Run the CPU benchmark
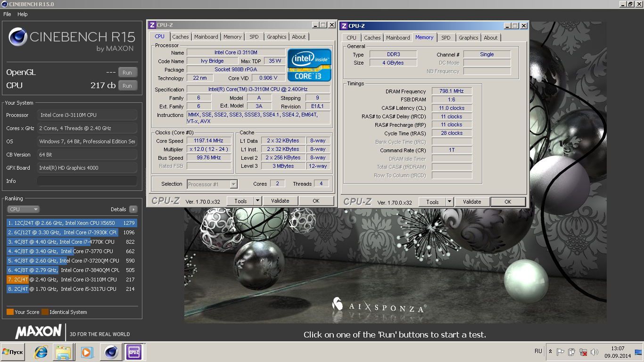 click(x=127, y=86)
